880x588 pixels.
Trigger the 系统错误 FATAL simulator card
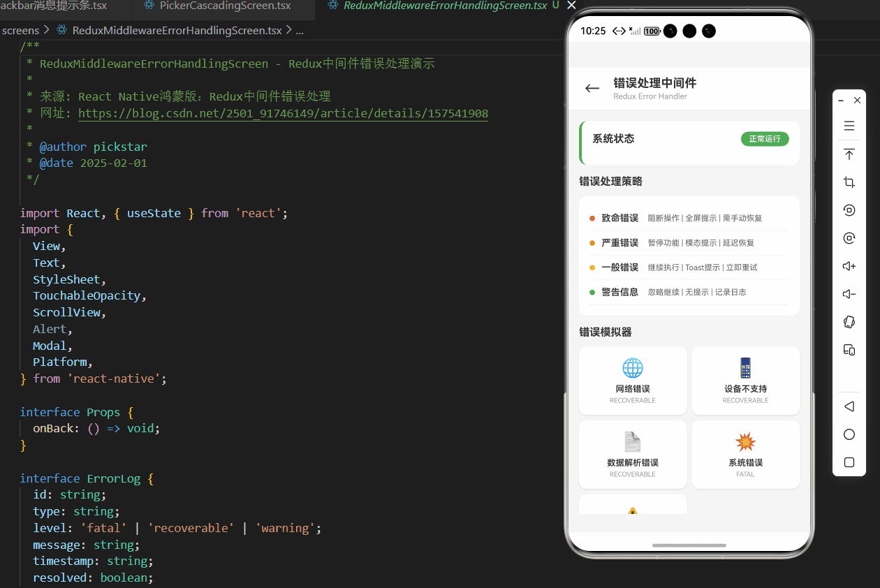click(745, 455)
